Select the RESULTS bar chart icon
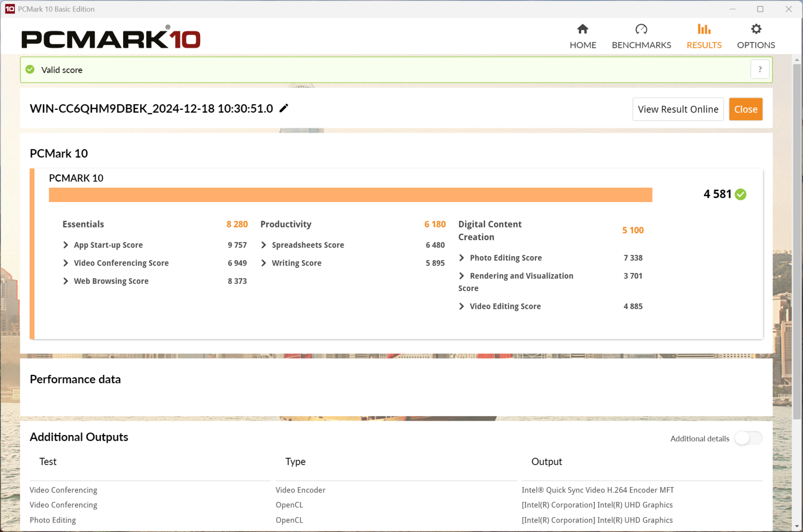The image size is (803, 532). [x=704, y=29]
